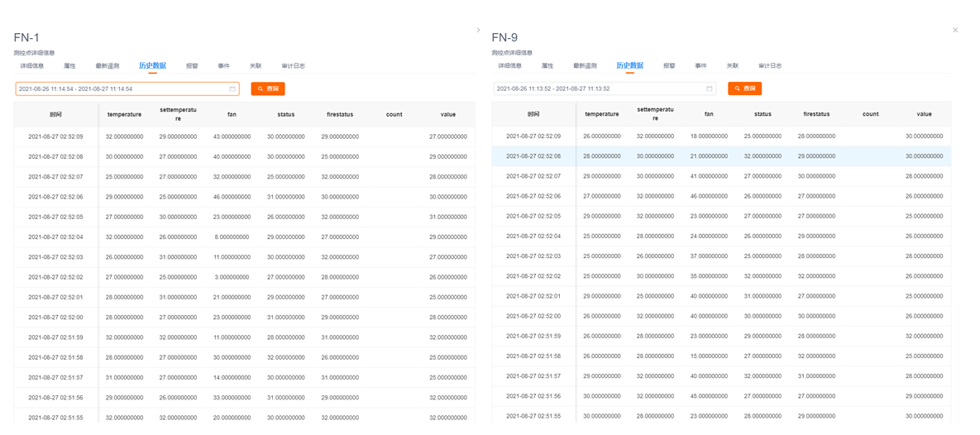980x435 pixels.
Task: Open 审计日志 tab in FN-1 panel
Action: click(x=293, y=65)
